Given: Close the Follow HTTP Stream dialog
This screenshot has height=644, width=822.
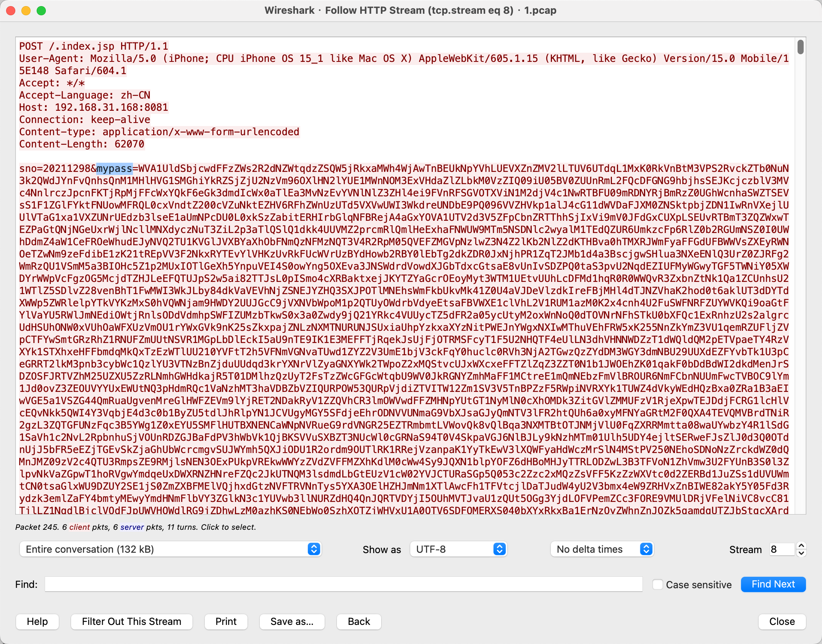Looking at the screenshot, I should tap(782, 621).
